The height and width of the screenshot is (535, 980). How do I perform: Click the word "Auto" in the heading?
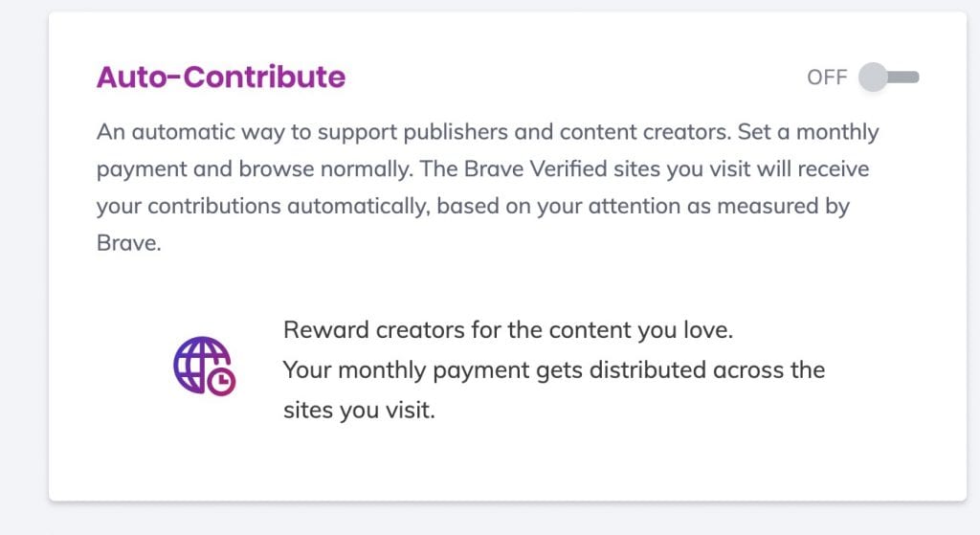132,77
